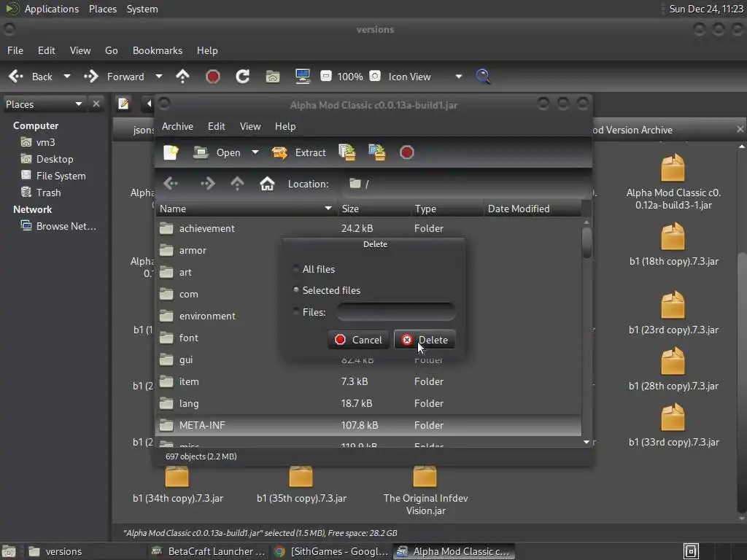Zoom out with the minus icon near 100%
Image resolution: width=747 pixels, height=560 pixels.
coord(326,76)
